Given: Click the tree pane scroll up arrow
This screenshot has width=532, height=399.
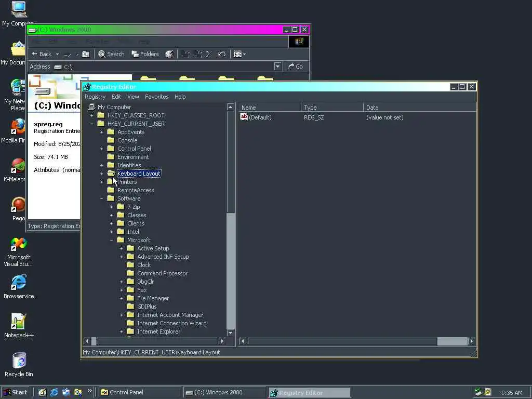Looking at the screenshot, I should [x=230, y=107].
